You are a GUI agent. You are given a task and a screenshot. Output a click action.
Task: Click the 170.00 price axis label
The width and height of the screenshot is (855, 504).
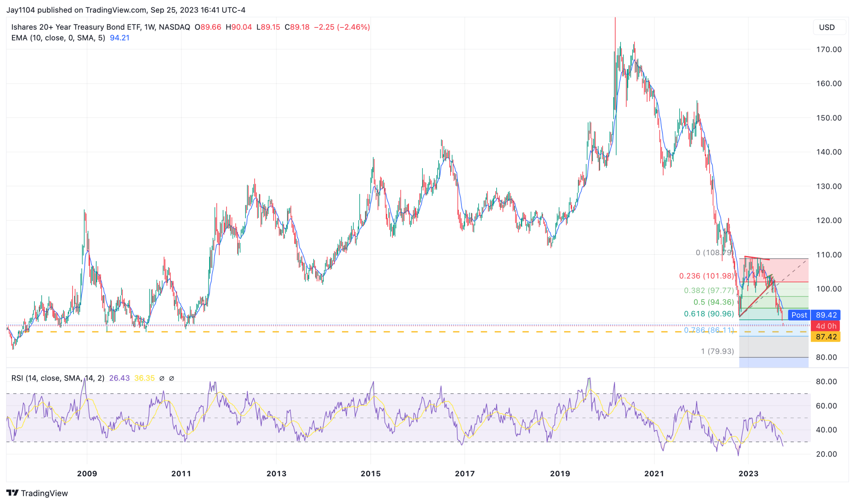[x=829, y=49]
